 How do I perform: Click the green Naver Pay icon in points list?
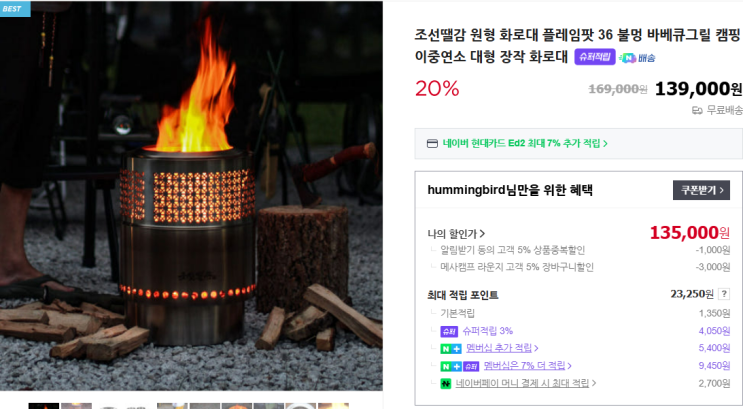coord(445,383)
